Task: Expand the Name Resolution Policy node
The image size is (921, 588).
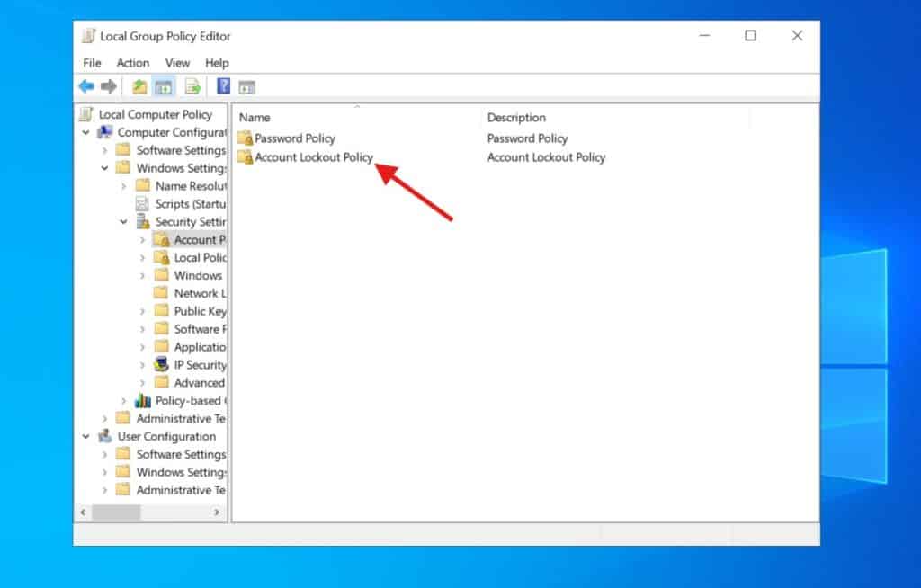Action: coord(123,186)
